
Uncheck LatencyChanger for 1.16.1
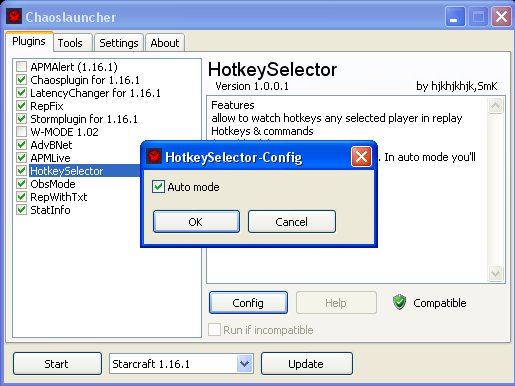21,93
